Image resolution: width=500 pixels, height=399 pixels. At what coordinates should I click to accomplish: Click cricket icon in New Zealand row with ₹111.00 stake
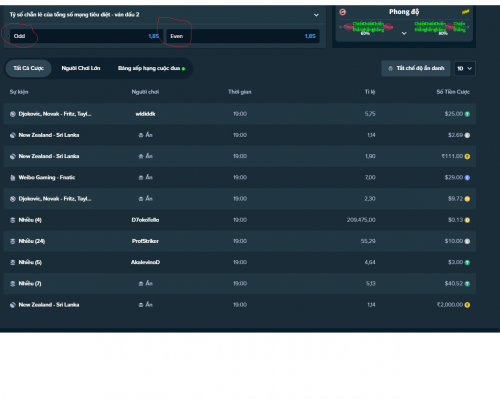tap(13, 156)
